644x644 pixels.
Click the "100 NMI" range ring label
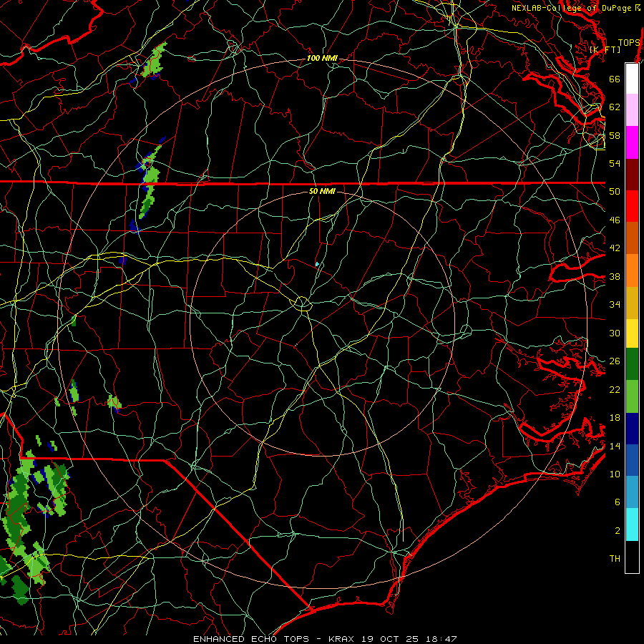point(321,58)
